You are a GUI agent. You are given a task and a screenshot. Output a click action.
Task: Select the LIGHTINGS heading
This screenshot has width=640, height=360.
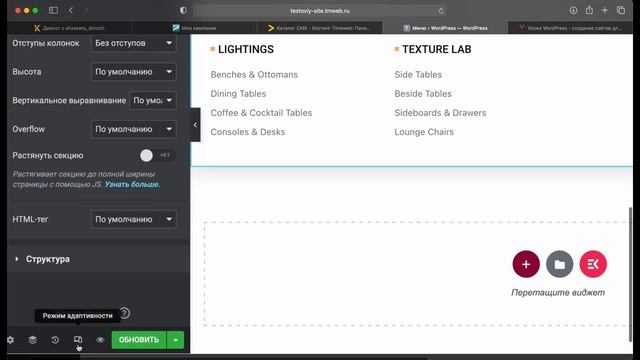tap(246, 49)
